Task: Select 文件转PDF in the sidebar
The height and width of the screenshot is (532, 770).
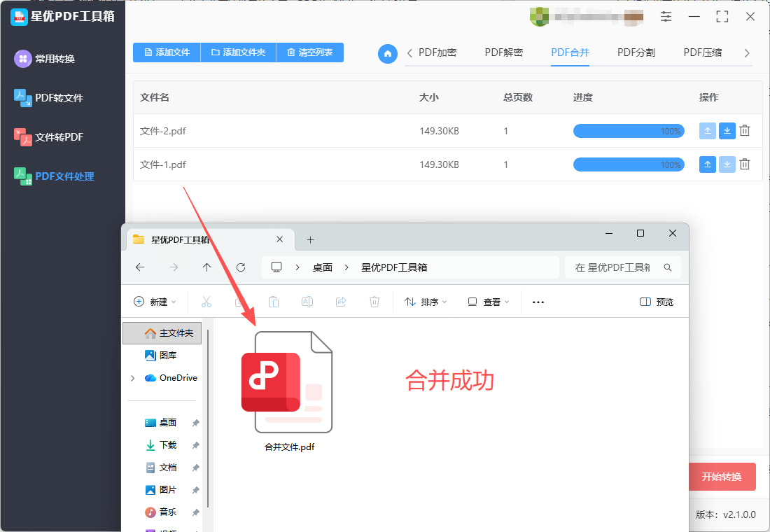Action: [x=48, y=137]
